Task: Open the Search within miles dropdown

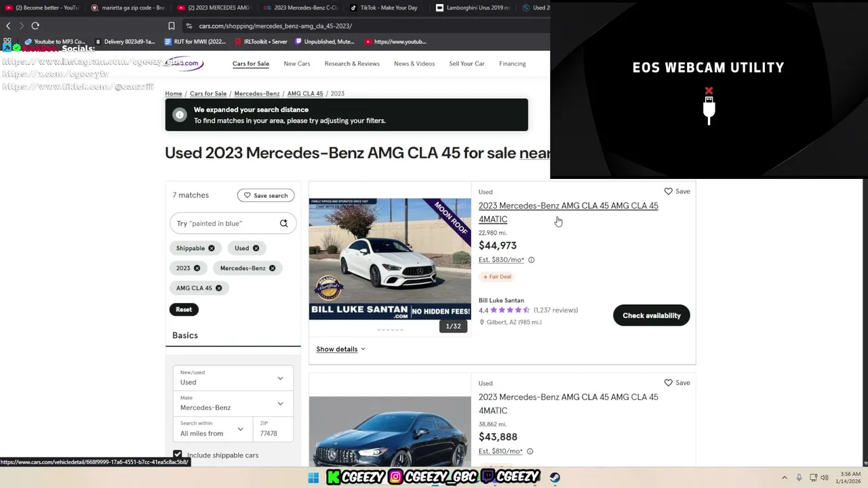Action: coord(212,429)
